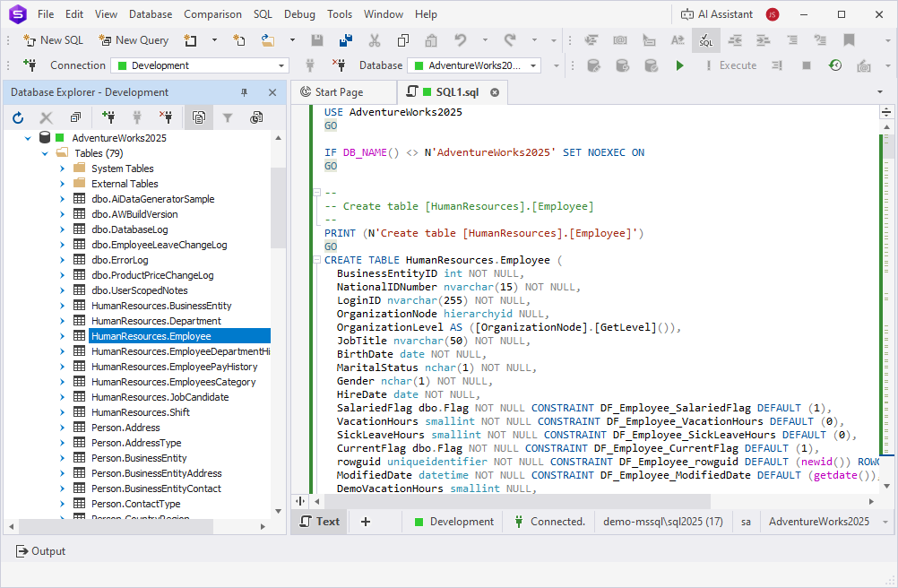898x588 pixels.
Task: Open the Database menu
Action: 151,14
